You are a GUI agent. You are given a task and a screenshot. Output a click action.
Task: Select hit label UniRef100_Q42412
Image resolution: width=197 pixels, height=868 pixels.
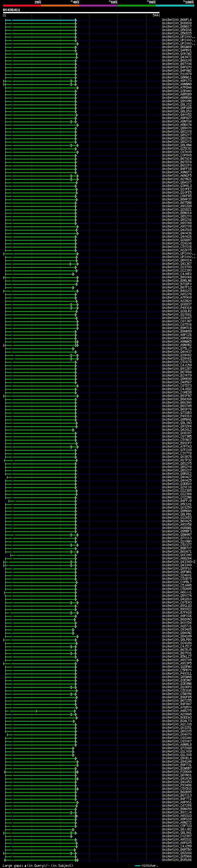click(176, 430)
